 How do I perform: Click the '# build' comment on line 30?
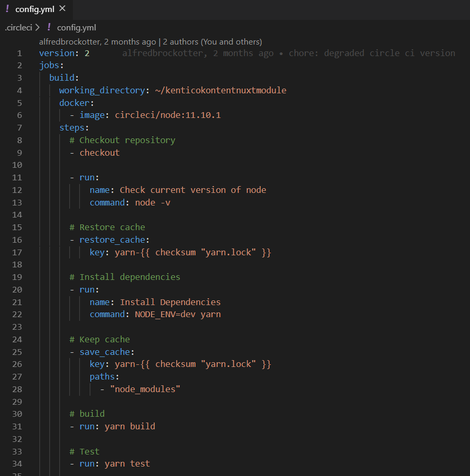click(x=87, y=414)
